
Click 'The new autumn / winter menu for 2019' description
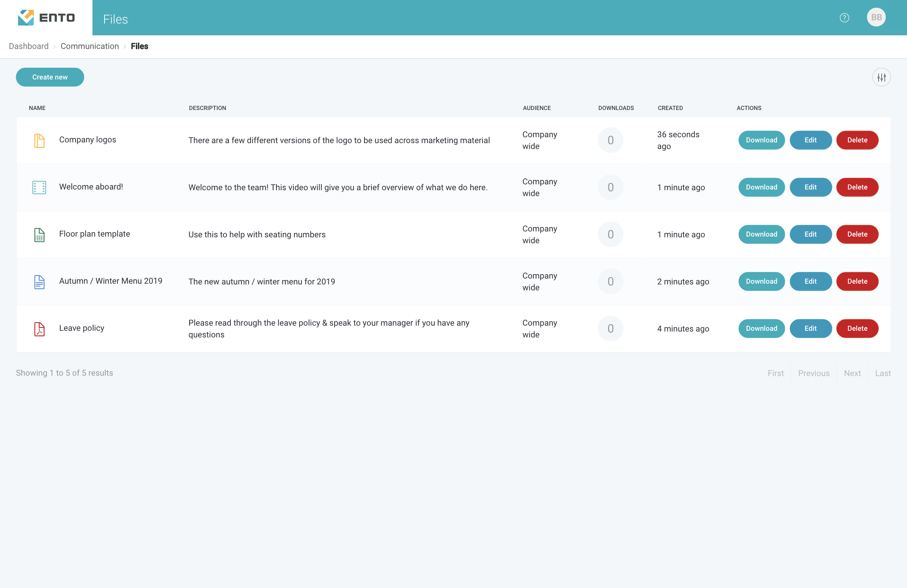(x=262, y=282)
